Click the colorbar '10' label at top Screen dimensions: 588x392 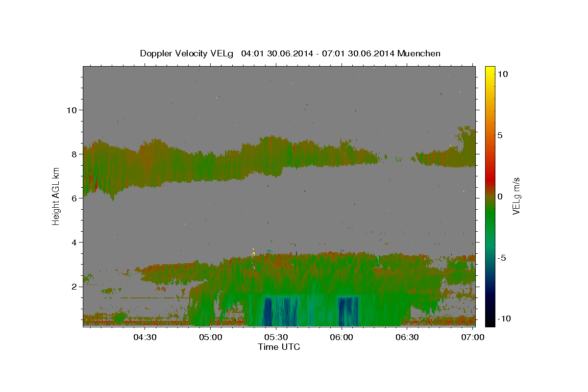[x=502, y=74]
